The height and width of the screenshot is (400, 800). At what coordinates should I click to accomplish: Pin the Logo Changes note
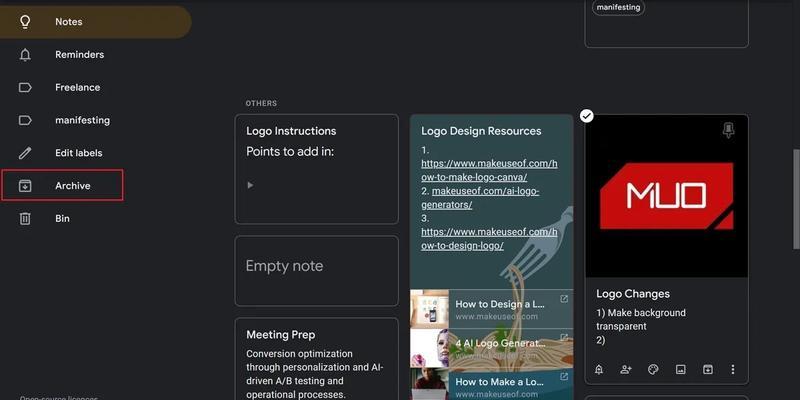(728, 131)
